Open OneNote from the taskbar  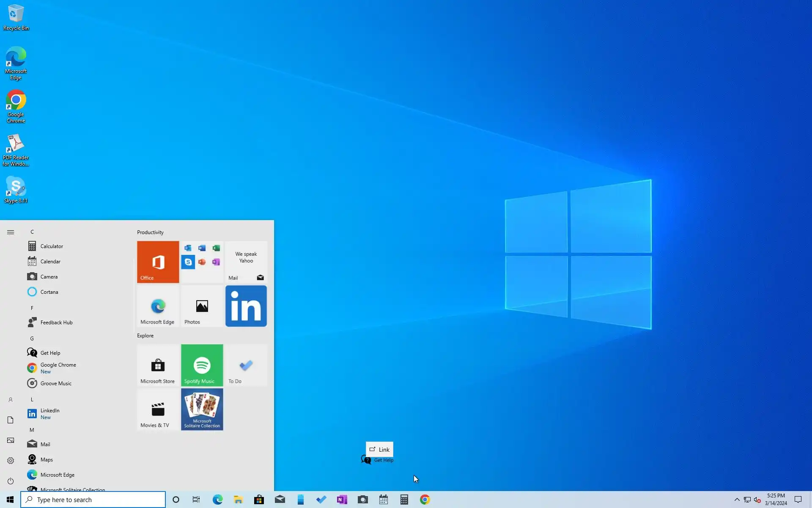click(x=342, y=500)
